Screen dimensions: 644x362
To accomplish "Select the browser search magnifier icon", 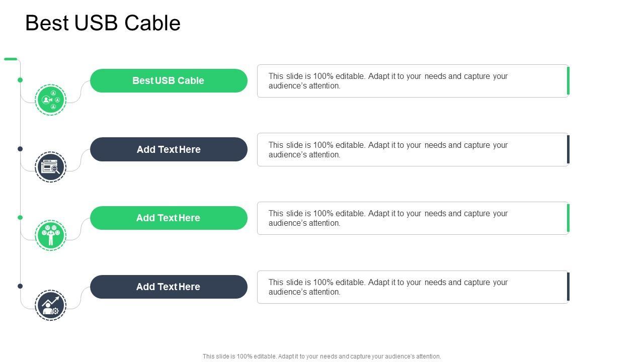I will pyautogui.click(x=51, y=167).
